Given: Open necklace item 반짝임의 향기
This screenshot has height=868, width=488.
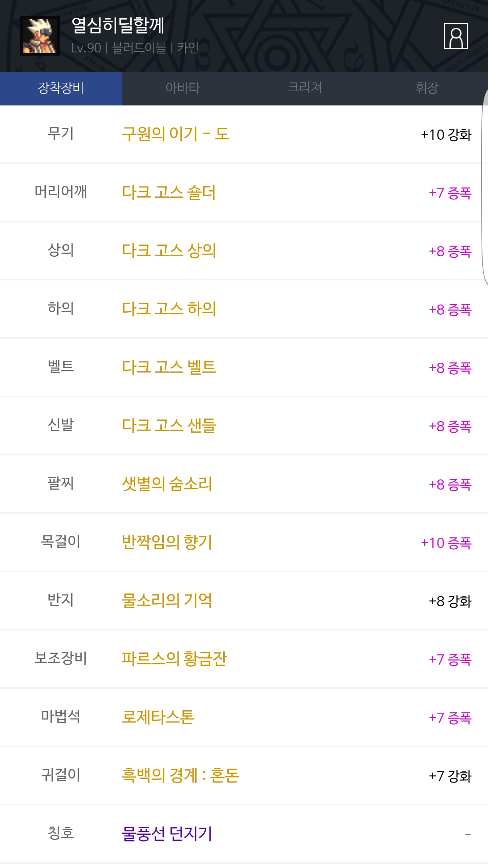Looking at the screenshot, I should click(167, 542).
